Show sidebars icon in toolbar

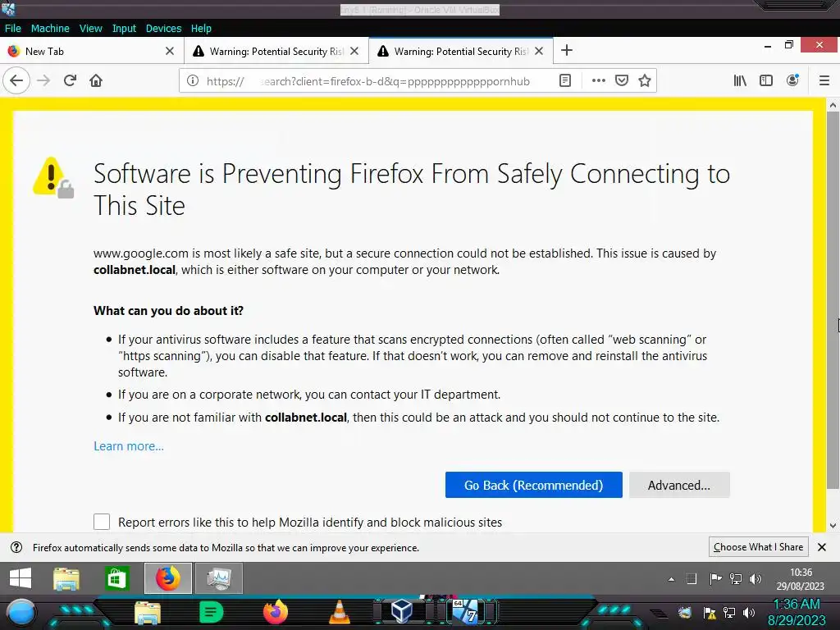(766, 81)
